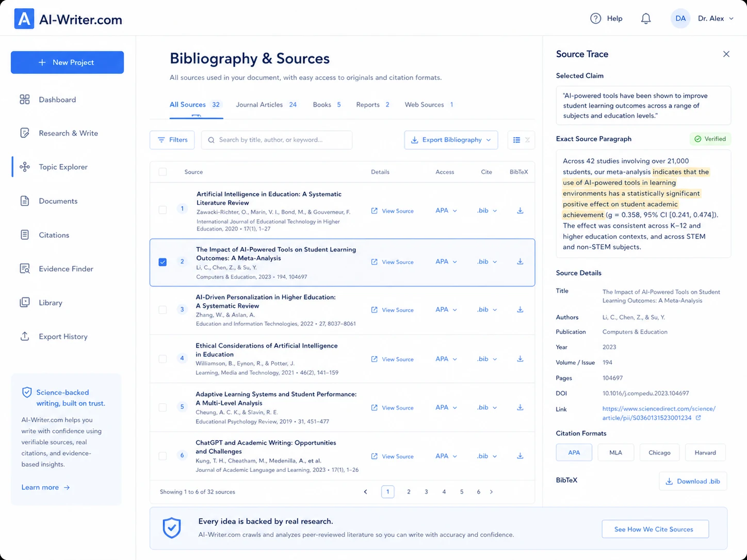Uncheck source 2 Meta-Analysis checkbox
This screenshot has width=747, height=560.
(163, 262)
